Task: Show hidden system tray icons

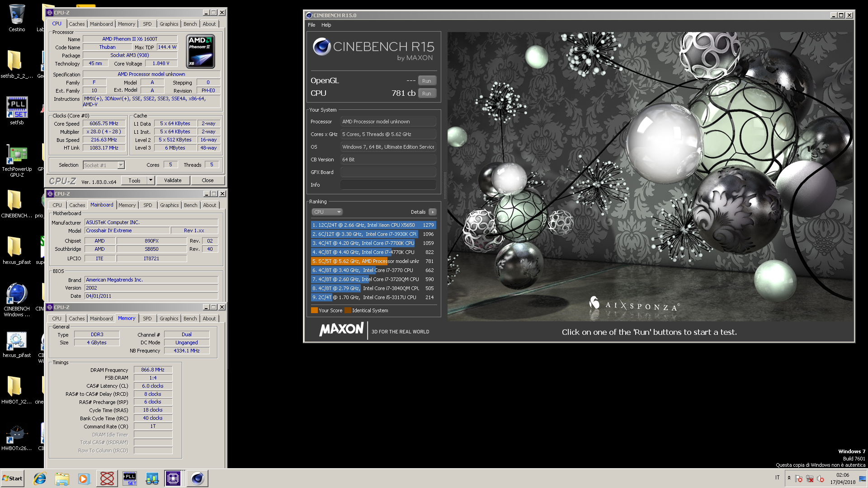Action: 789,478
